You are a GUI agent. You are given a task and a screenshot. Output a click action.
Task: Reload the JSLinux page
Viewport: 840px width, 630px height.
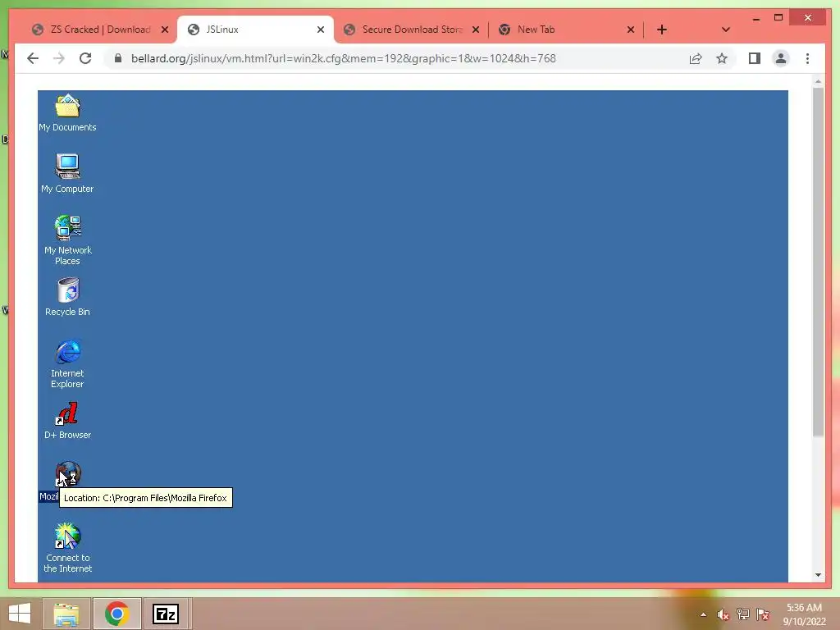(x=85, y=58)
